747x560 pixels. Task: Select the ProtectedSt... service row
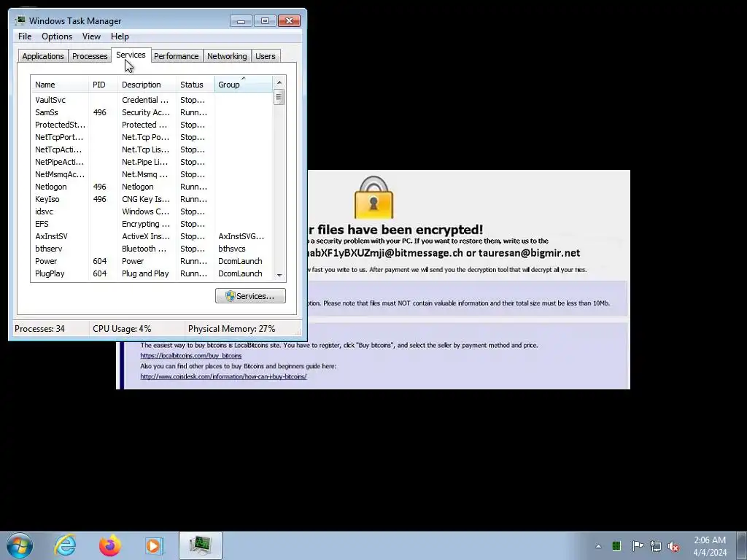pyautogui.click(x=152, y=125)
